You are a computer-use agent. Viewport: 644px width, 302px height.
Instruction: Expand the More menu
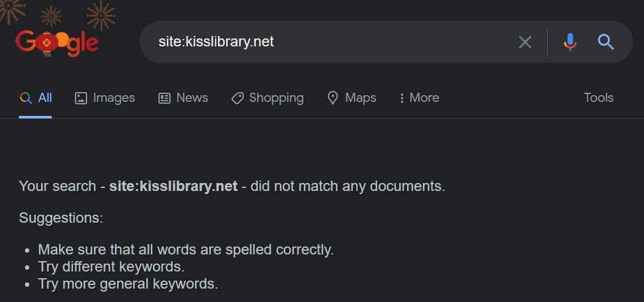coord(419,98)
